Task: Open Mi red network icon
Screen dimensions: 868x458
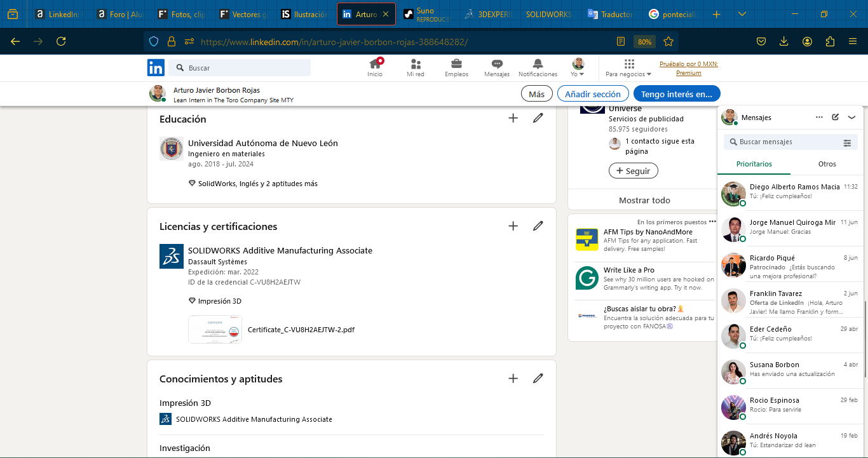Action: (x=416, y=68)
